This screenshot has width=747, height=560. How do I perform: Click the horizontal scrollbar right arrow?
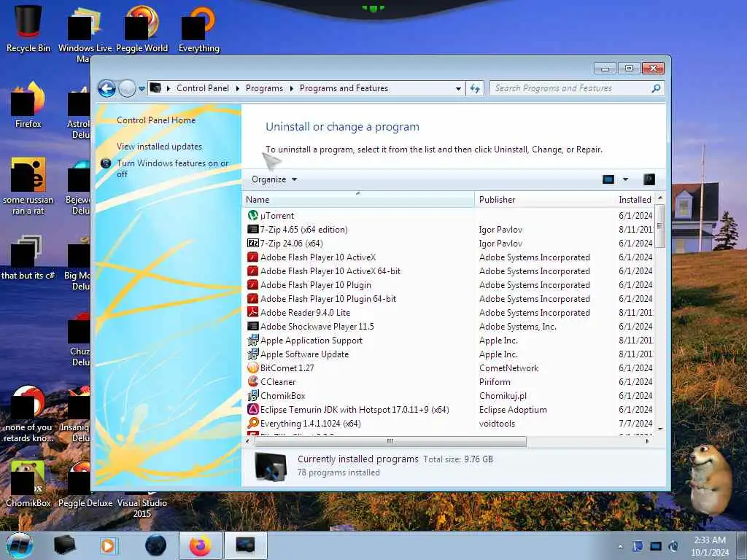(647, 441)
